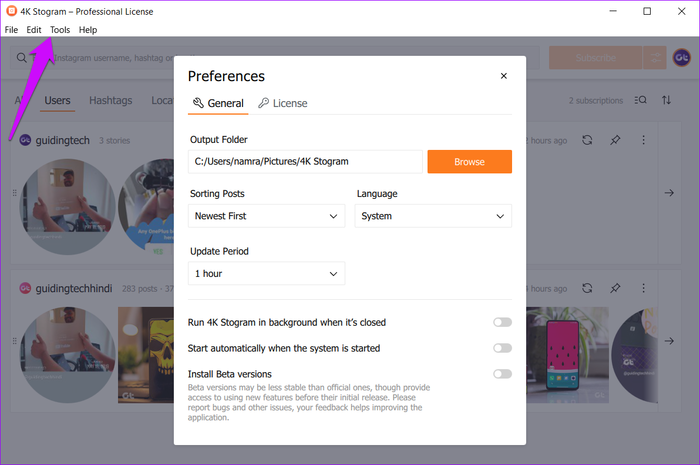The width and height of the screenshot is (700, 465).
Task: Click the Output Folder path field
Action: pyautogui.click(x=305, y=162)
